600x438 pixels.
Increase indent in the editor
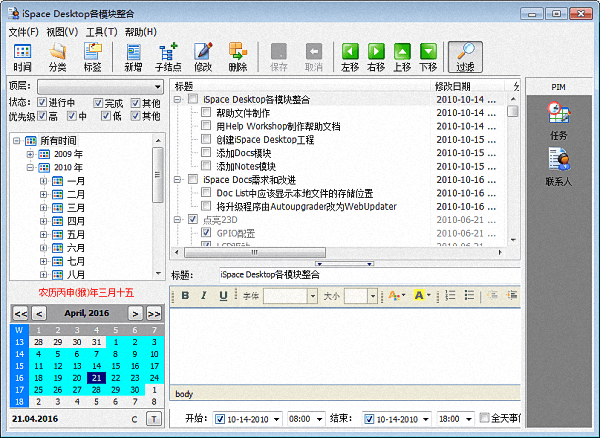point(512,295)
